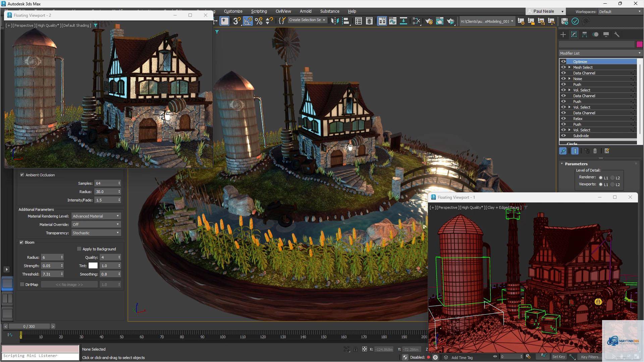
Task: Click Pin Stack icon under modifier list
Action: click(563, 151)
